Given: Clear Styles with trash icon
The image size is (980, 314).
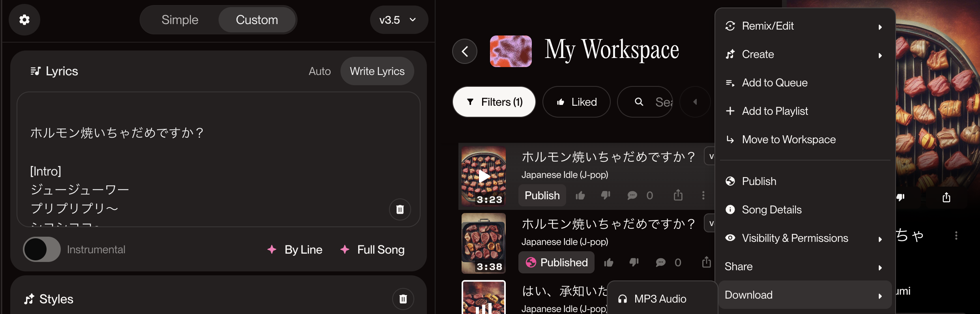Looking at the screenshot, I should pos(403,299).
